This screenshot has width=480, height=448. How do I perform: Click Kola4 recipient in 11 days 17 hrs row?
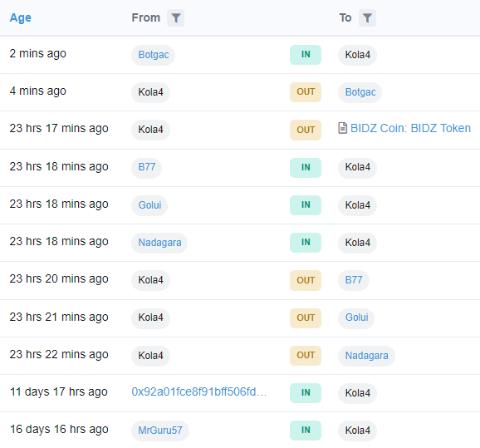point(358,393)
